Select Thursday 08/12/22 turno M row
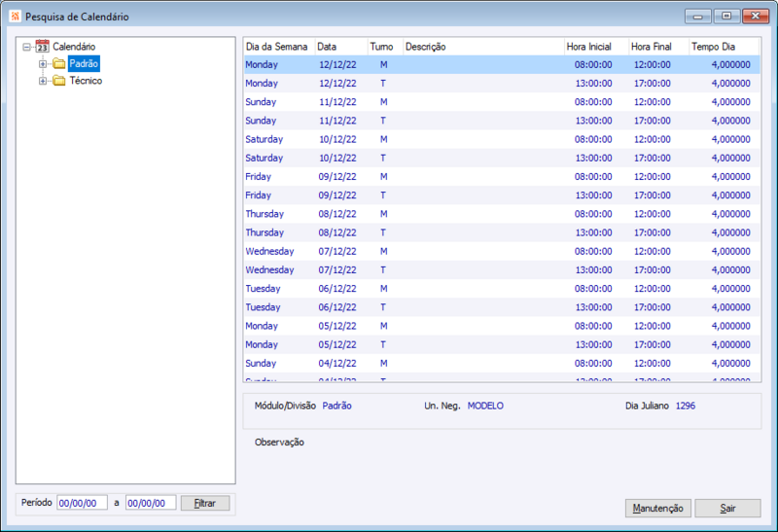This screenshot has width=778, height=532. 502,214
